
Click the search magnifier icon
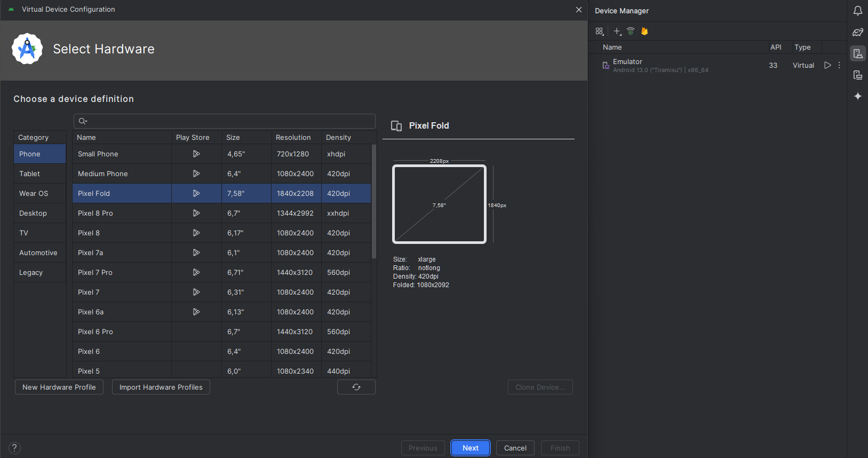83,121
